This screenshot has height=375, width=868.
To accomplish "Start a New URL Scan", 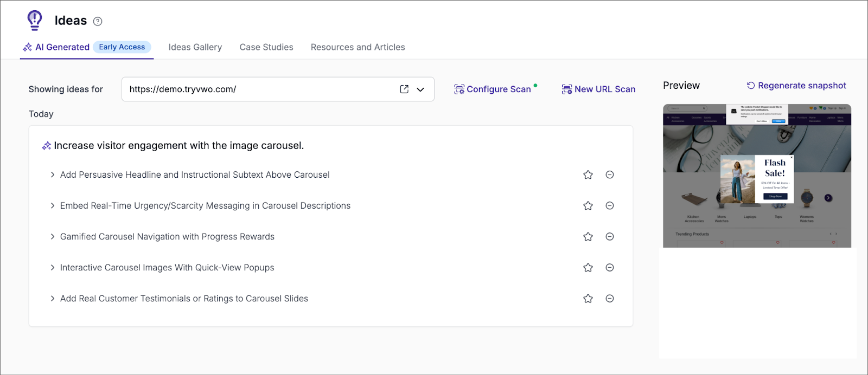I will pos(598,89).
